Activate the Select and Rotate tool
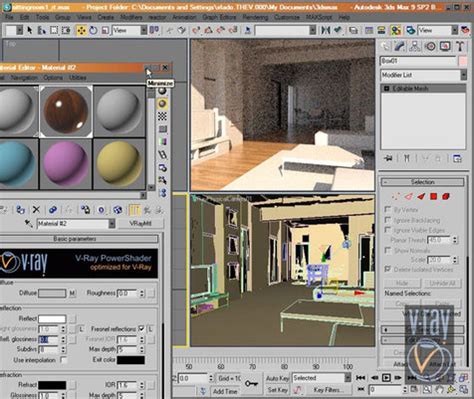Image resolution: width=474 pixels, height=399 pixels. 93,31
